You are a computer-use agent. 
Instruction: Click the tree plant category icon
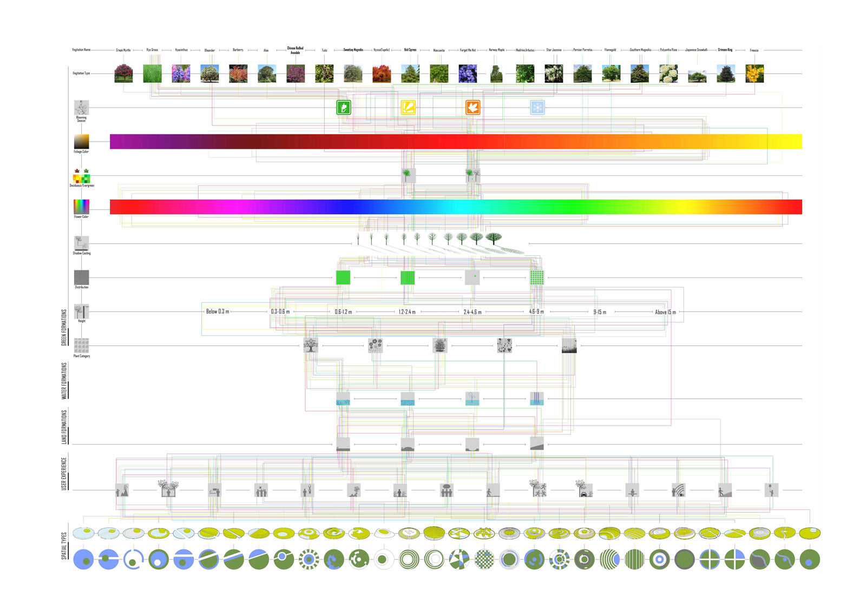[311, 346]
